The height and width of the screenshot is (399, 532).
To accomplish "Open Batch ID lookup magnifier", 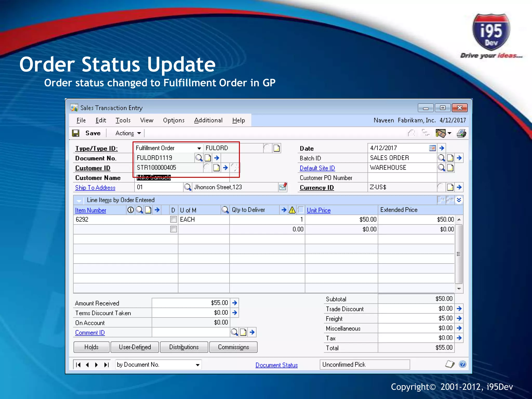I will point(441,158).
